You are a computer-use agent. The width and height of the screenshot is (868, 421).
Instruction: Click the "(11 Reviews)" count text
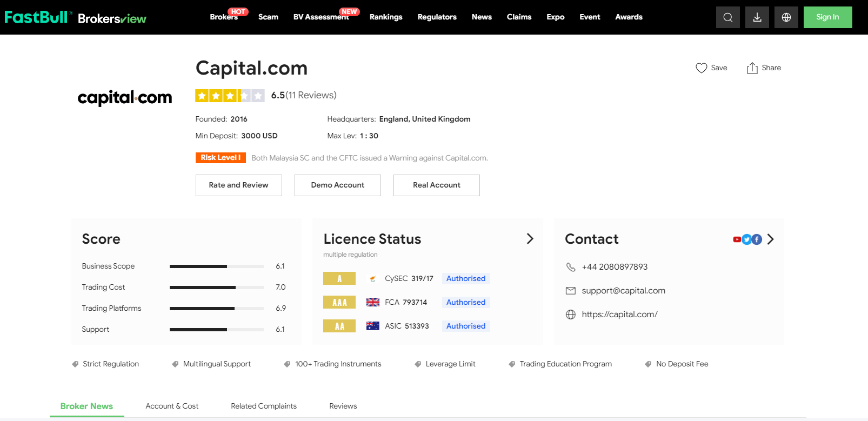point(311,96)
